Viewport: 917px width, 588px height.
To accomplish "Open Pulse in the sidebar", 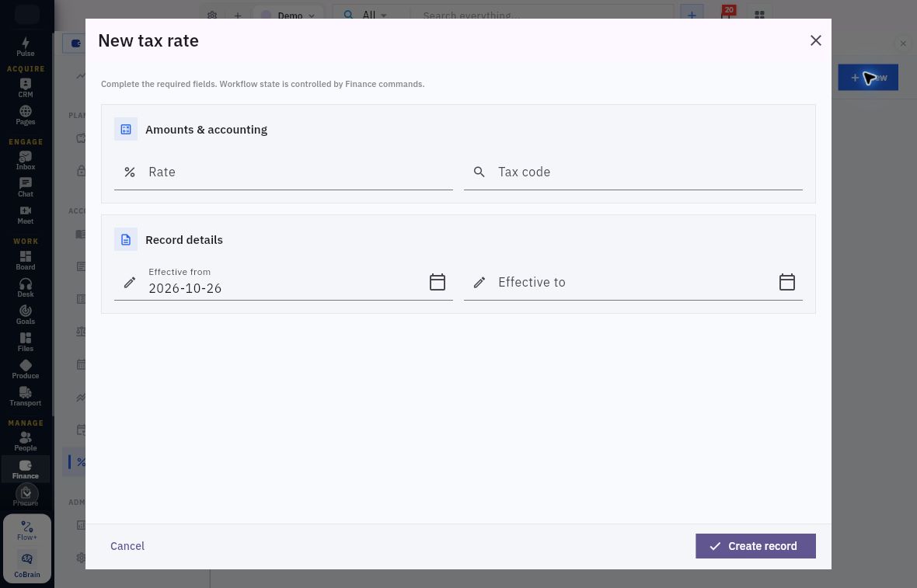I will 25,47.
